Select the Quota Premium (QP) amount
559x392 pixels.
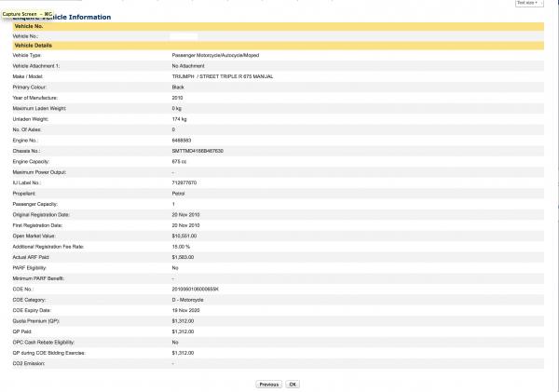183,321
